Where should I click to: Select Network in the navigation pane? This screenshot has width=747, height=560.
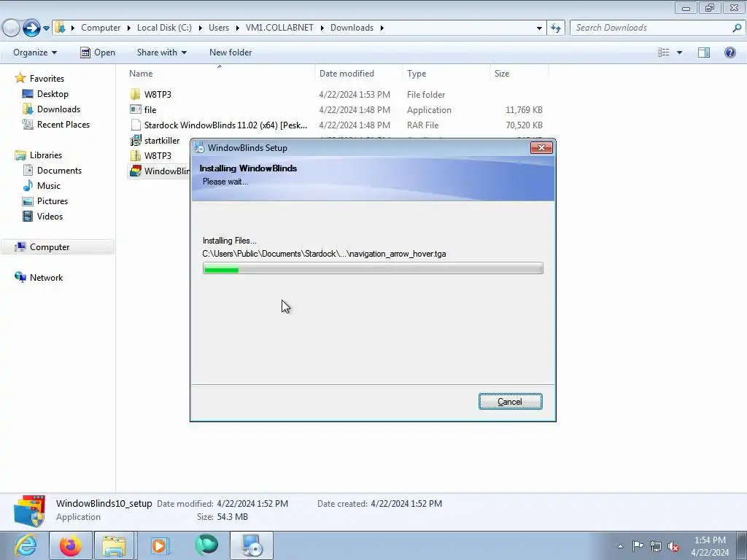coord(46,278)
